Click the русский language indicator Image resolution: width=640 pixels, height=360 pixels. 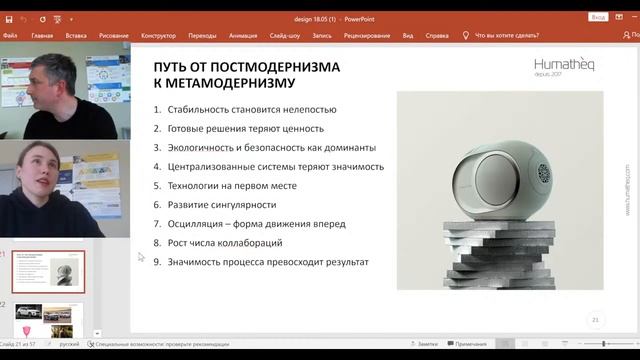[x=69, y=344]
